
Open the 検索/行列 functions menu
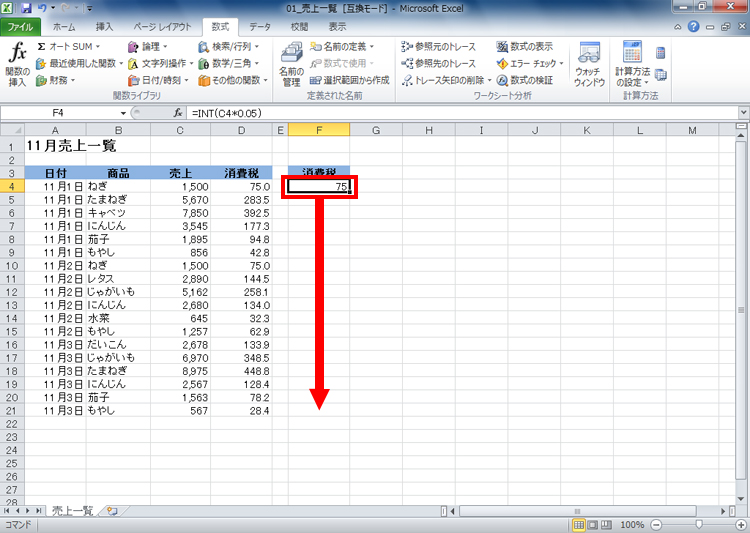pos(229,46)
